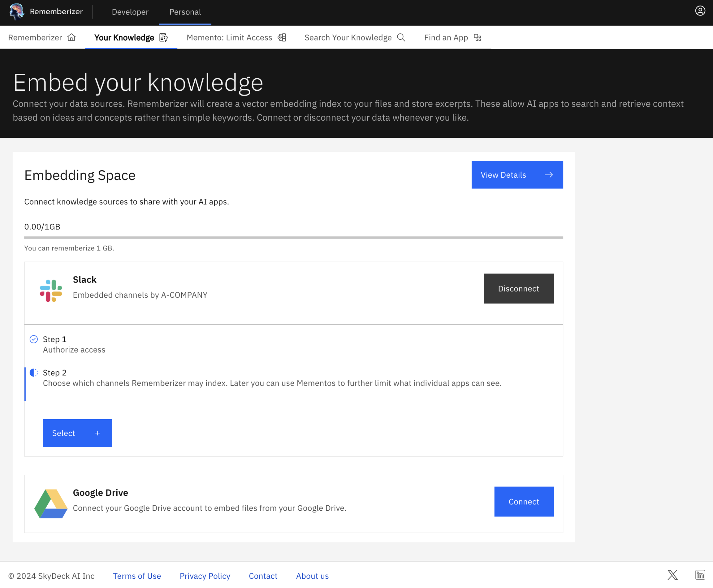This screenshot has width=713, height=588.
Task: Click the Rememberizer brain logo
Action: click(x=16, y=11)
